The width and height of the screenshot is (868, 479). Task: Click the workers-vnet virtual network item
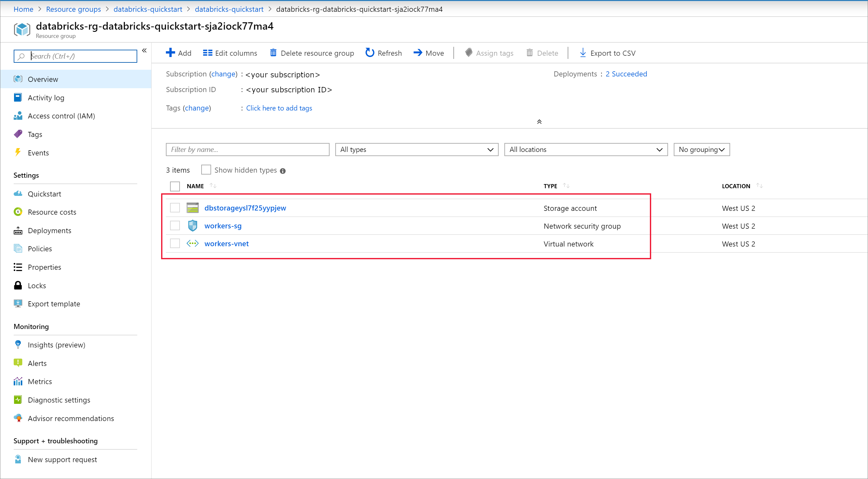point(226,243)
